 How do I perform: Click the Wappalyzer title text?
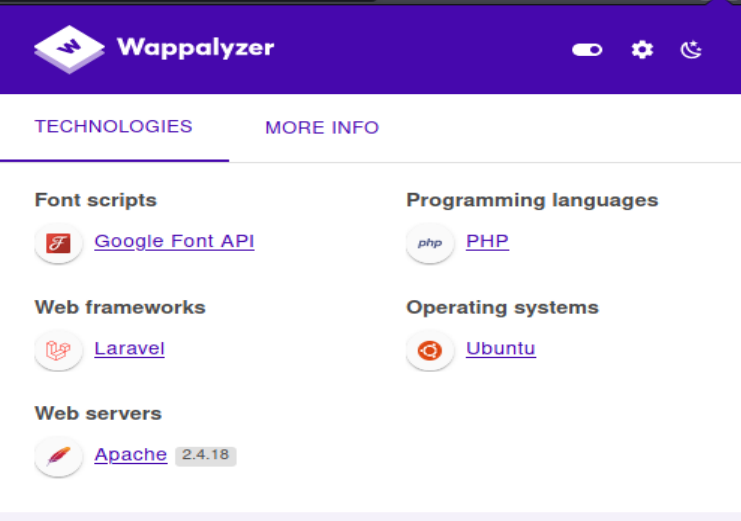(x=195, y=47)
